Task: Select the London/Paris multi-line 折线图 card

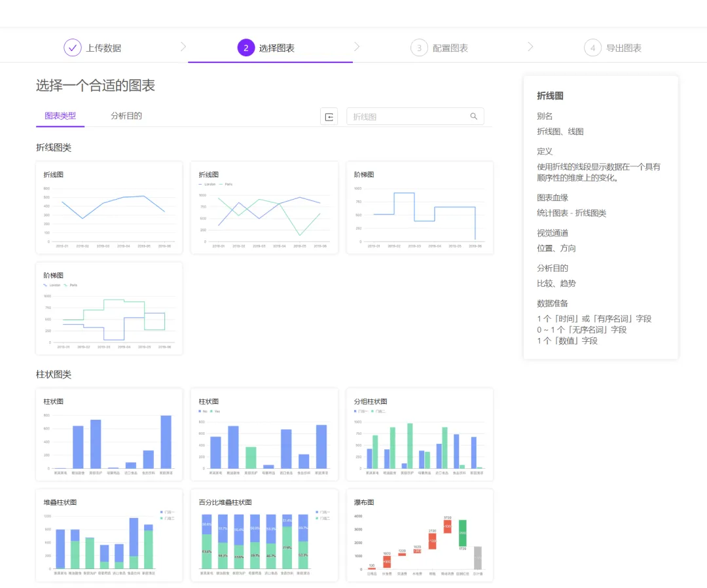Action: pos(264,208)
